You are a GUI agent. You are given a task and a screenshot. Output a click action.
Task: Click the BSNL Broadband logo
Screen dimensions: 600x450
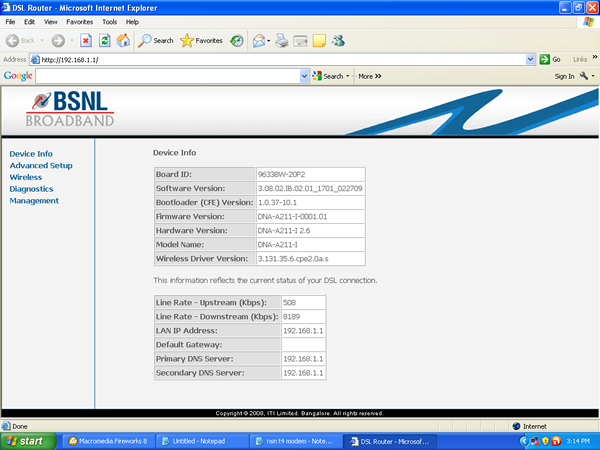pyautogui.click(x=70, y=109)
